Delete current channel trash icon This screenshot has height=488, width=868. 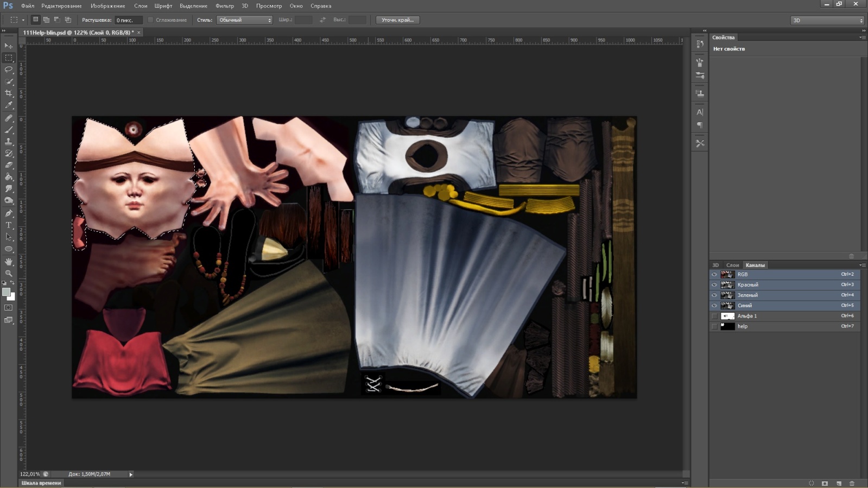coord(852,483)
